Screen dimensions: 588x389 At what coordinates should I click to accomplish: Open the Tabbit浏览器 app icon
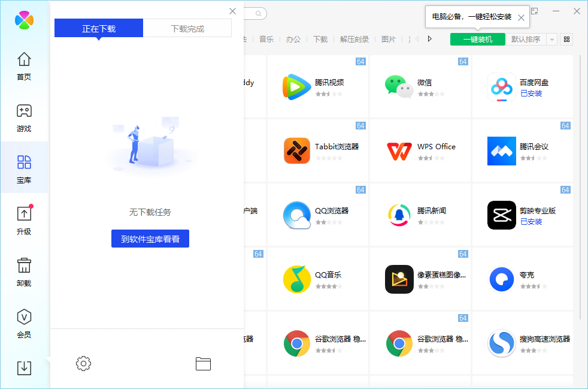296,150
